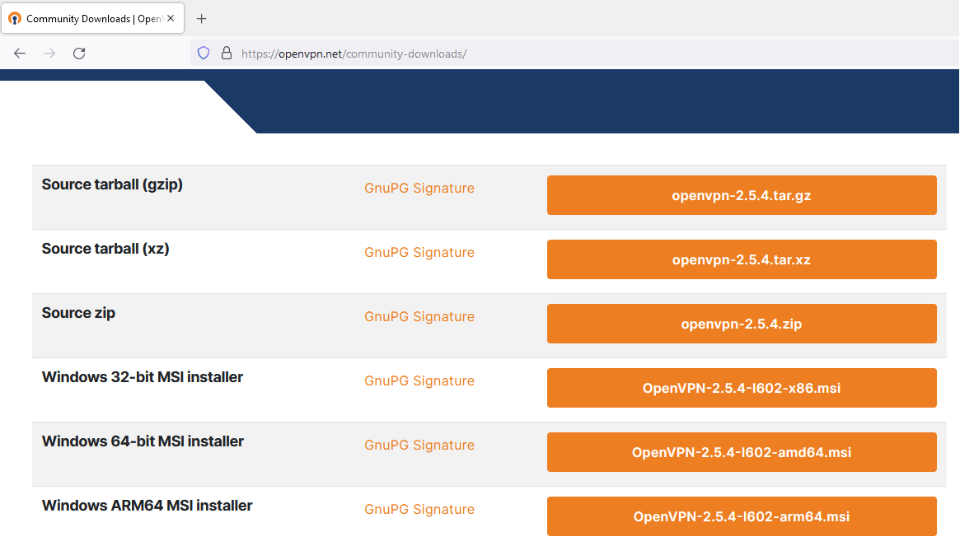The height and width of the screenshot is (560, 960).
Task: View site security via the padlock icon
Action: click(x=227, y=54)
